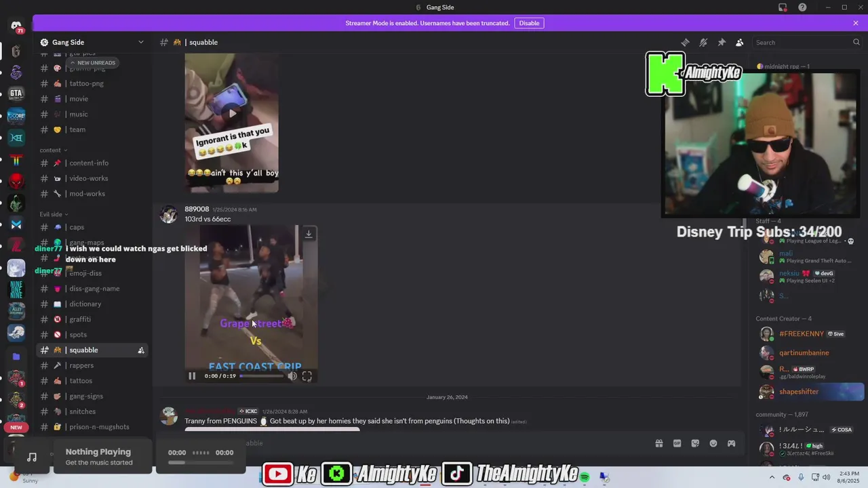Image resolution: width=868 pixels, height=488 pixels.
Task: Open the gang-signs channel
Action: pyautogui.click(x=92, y=396)
